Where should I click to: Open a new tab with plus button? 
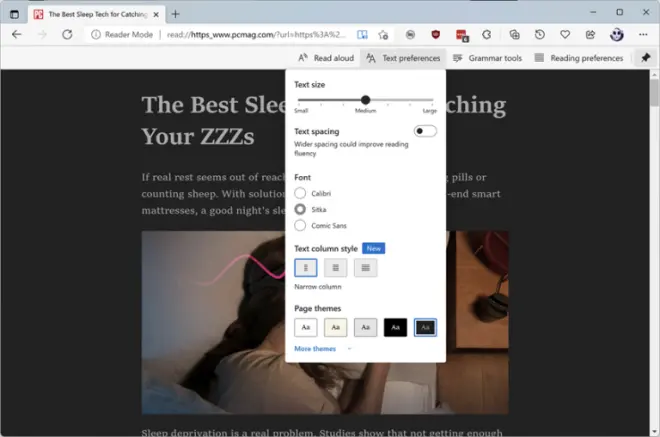(x=176, y=14)
